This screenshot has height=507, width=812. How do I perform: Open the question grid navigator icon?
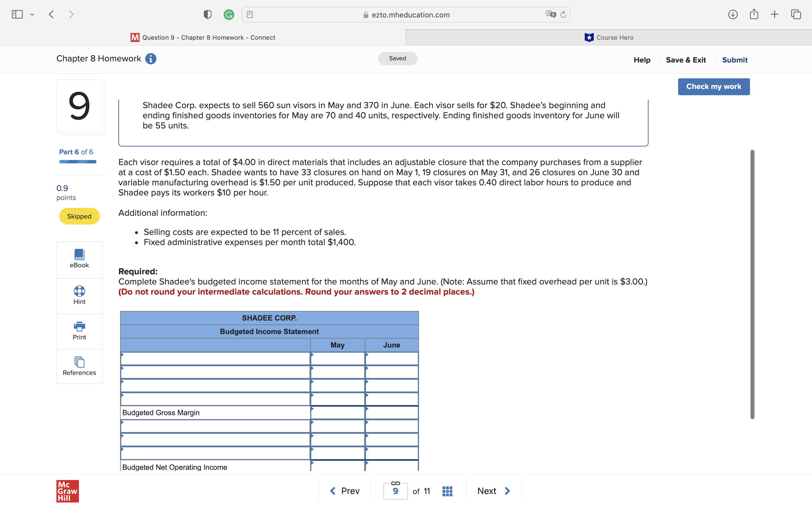tap(447, 491)
